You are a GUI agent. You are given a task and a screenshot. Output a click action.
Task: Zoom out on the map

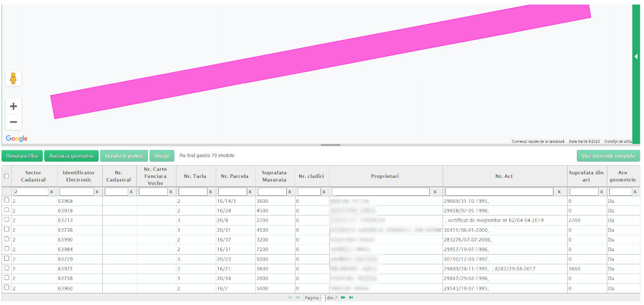(x=13, y=122)
